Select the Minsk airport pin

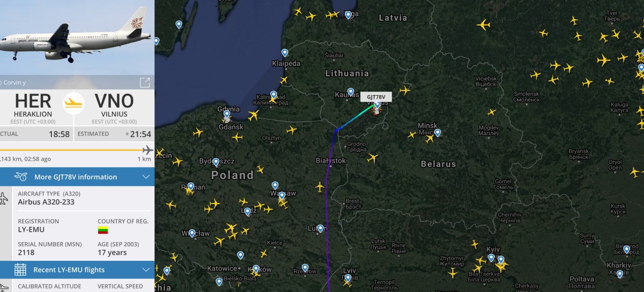point(438,133)
